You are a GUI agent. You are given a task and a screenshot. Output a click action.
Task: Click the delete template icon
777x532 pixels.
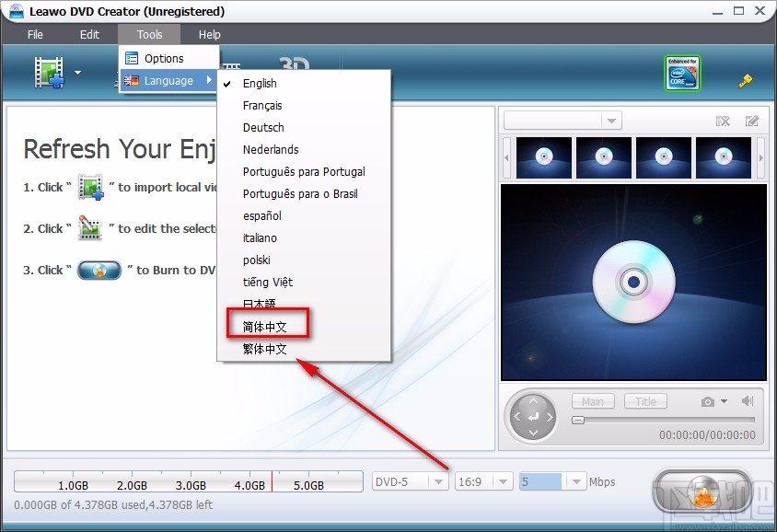[x=723, y=121]
